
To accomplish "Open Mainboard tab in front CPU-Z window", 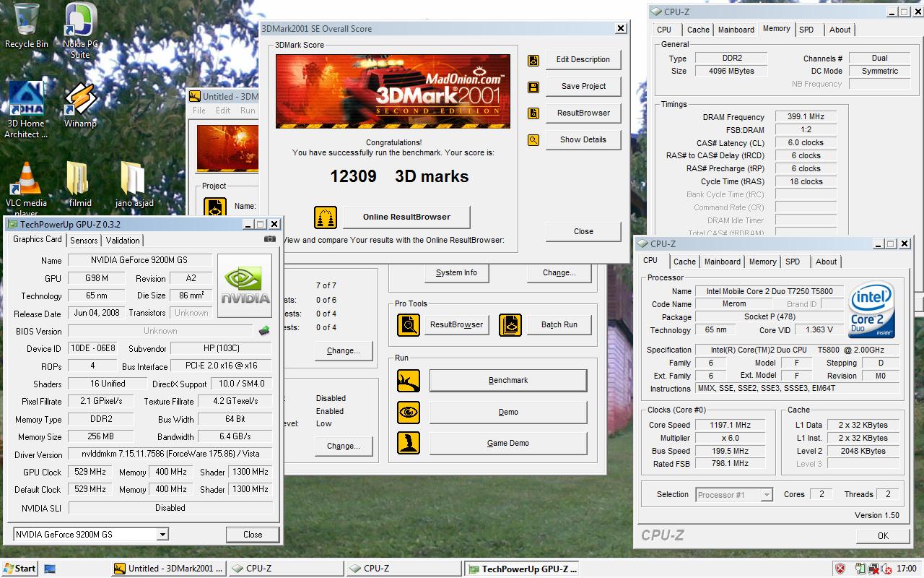I will tap(723, 262).
